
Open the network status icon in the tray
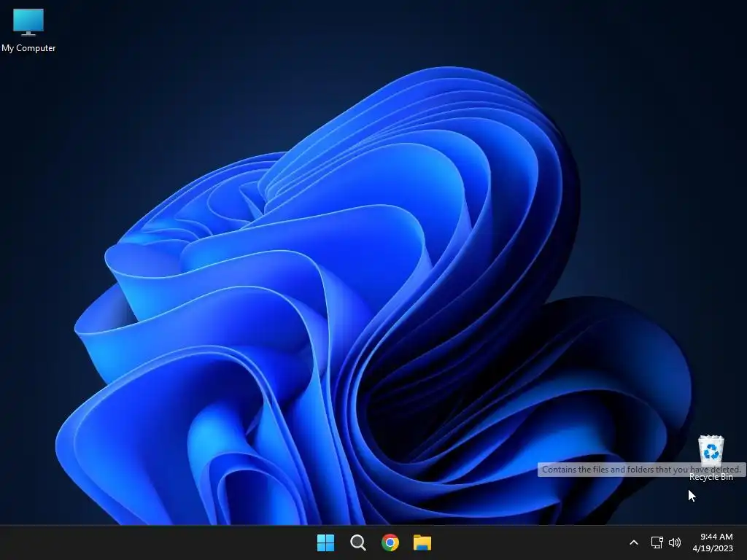(x=657, y=542)
